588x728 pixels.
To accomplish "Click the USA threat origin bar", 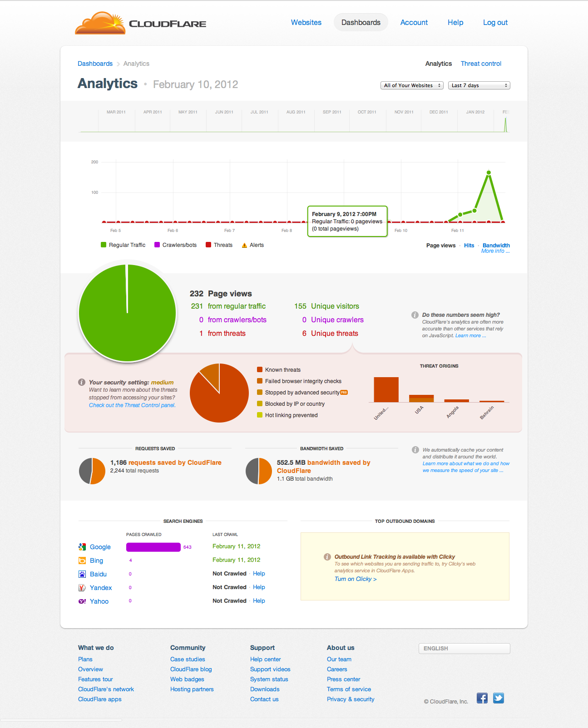I will pos(421,398).
